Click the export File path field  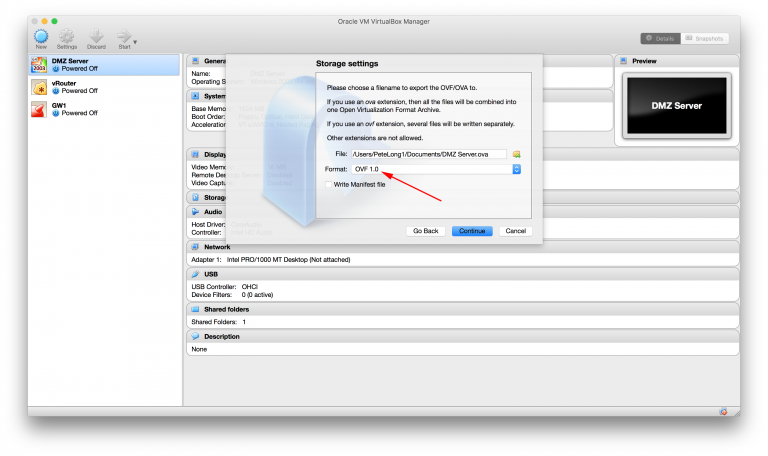[429, 154]
